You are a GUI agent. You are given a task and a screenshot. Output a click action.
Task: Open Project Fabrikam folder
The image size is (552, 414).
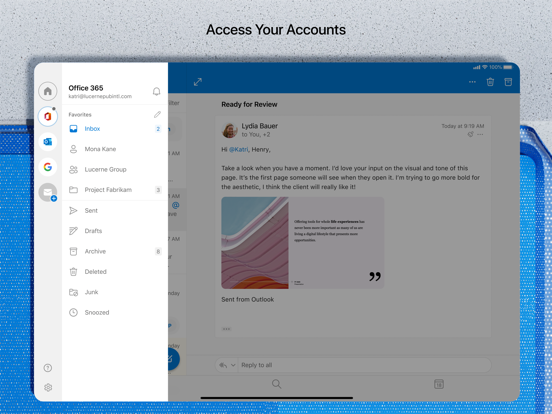click(x=115, y=190)
